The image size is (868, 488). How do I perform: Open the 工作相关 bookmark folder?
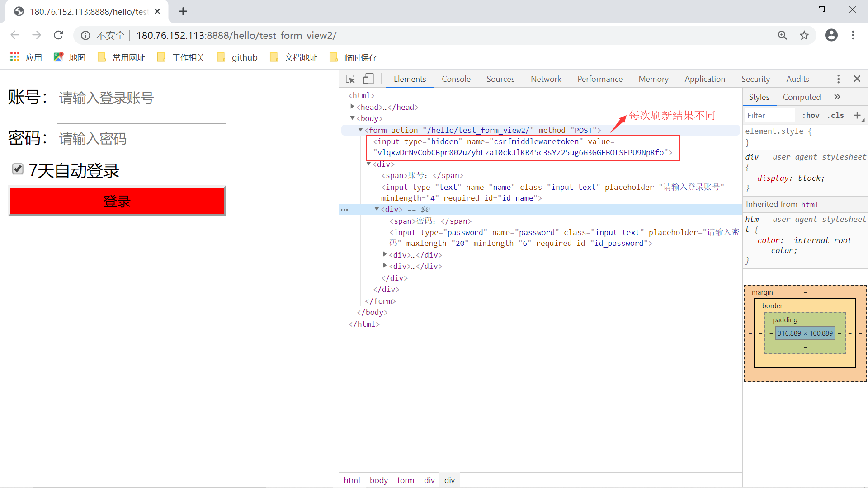click(x=181, y=57)
